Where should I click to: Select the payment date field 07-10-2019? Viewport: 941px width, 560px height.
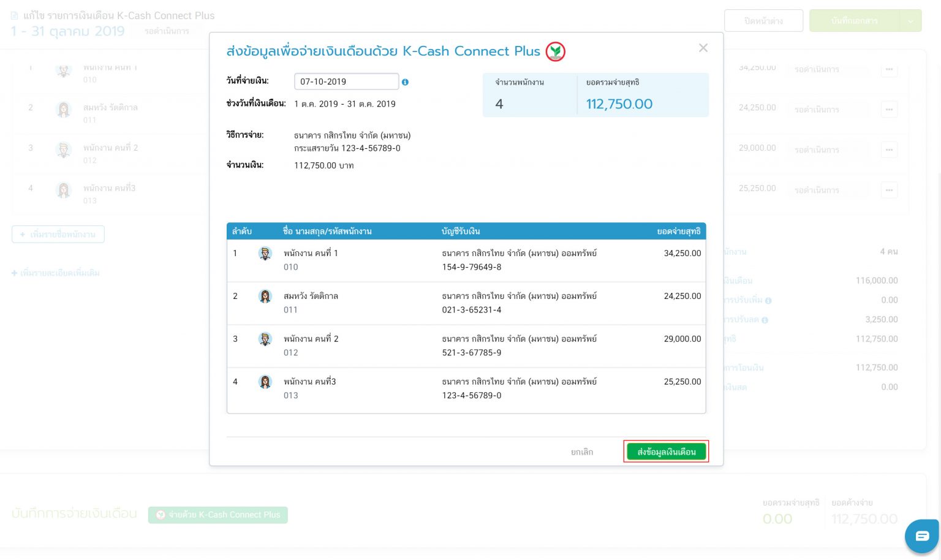[347, 81]
